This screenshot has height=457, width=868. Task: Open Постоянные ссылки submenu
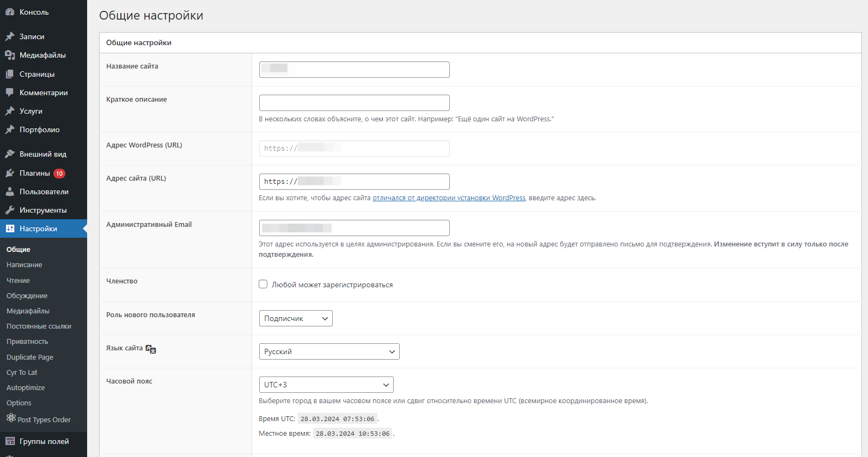click(39, 326)
